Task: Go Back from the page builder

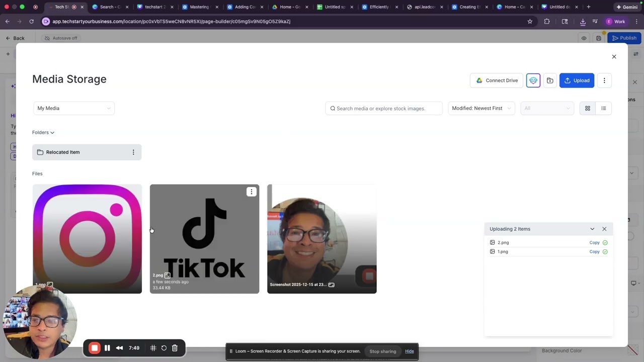Action: (15, 38)
